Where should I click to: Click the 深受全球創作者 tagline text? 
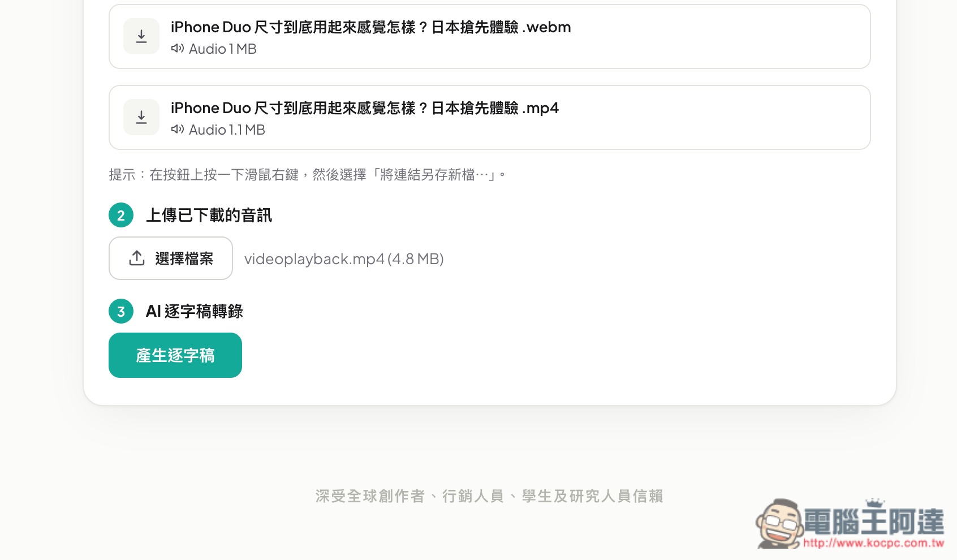[489, 496]
